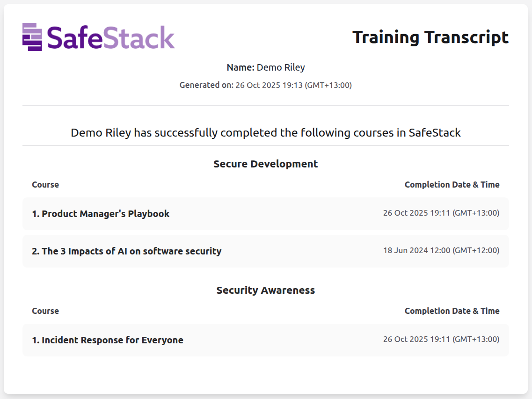Click the Name label before Demo Riley
This screenshot has width=532, height=399.
[x=240, y=67]
